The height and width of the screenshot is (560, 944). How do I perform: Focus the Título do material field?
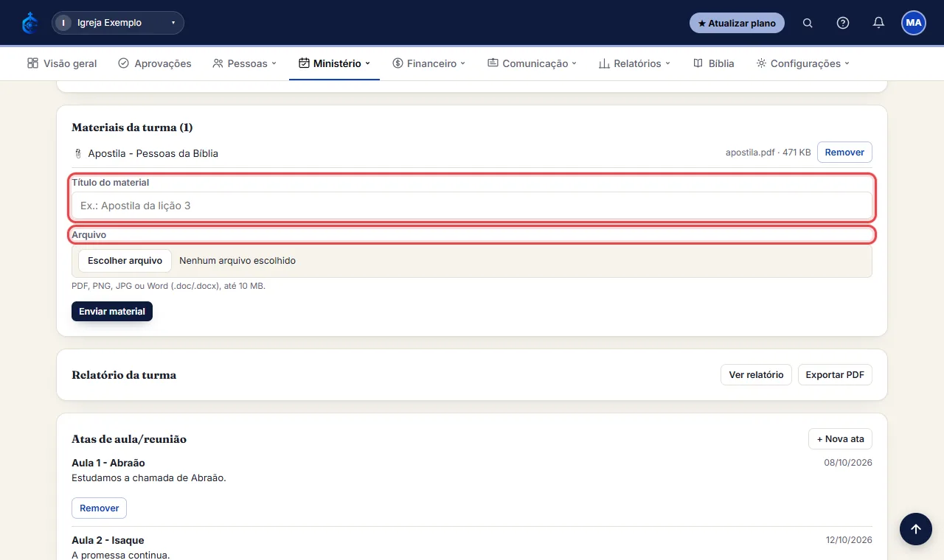point(472,206)
